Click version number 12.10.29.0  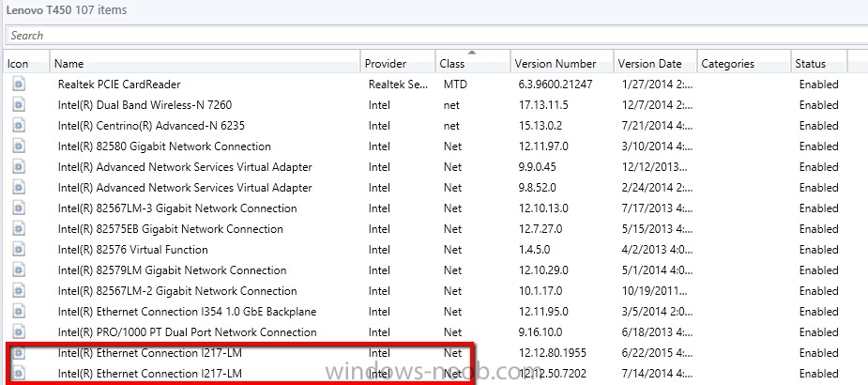(x=543, y=270)
